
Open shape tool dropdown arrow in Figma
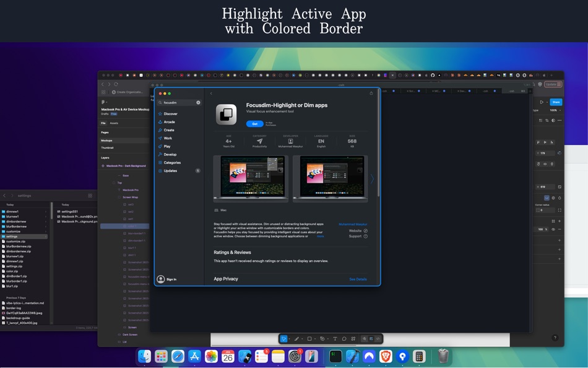pos(315,339)
